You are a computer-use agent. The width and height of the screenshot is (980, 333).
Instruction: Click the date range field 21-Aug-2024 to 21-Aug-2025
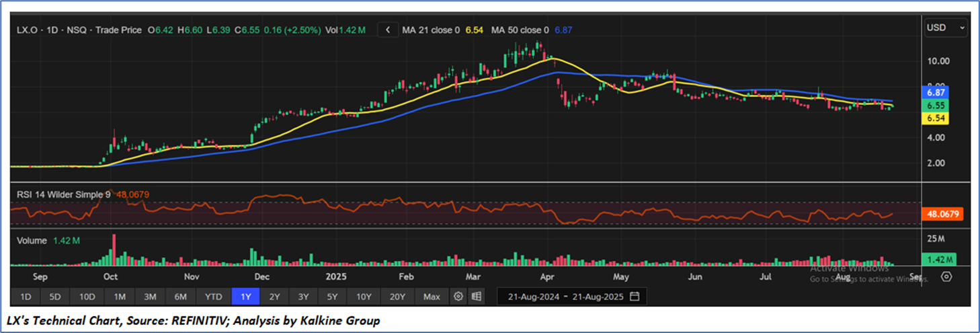coord(565,297)
